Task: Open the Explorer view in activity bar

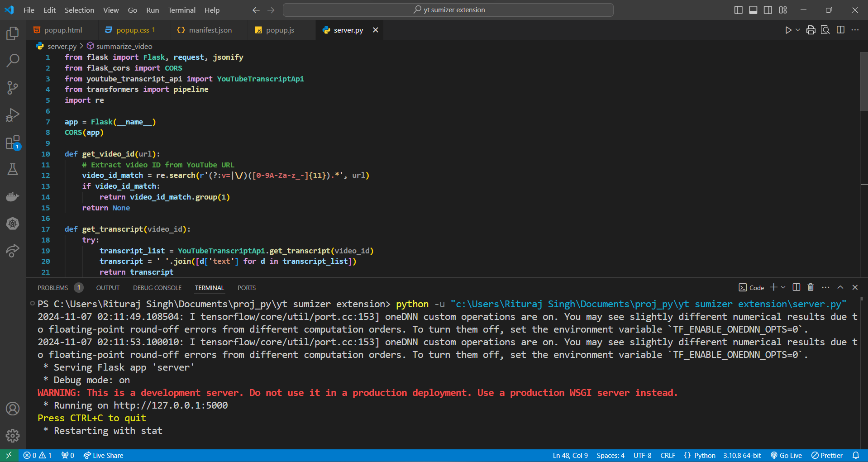Action: (x=13, y=33)
